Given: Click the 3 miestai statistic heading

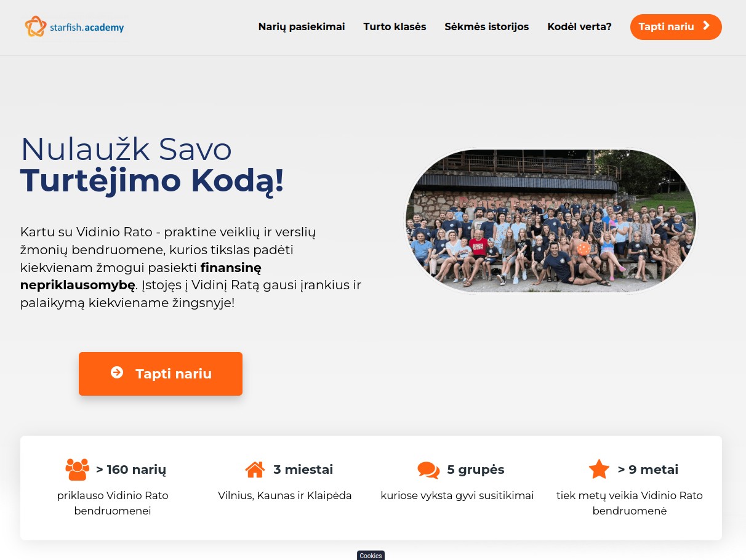Looking at the screenshot, I should 303,470.
